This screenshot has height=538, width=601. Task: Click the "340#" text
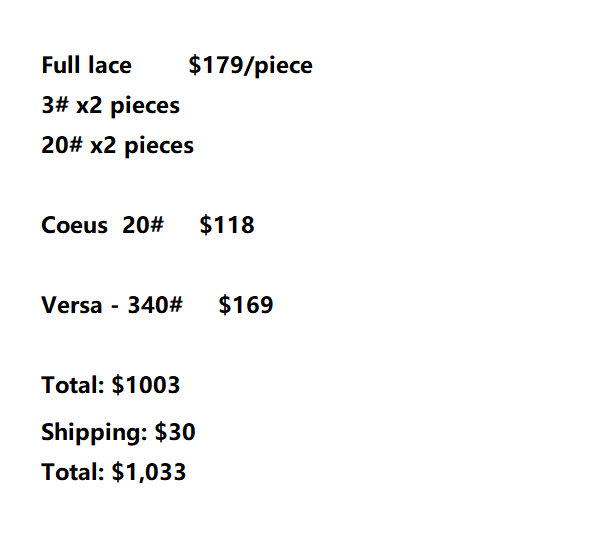click(x=154, y=306)
